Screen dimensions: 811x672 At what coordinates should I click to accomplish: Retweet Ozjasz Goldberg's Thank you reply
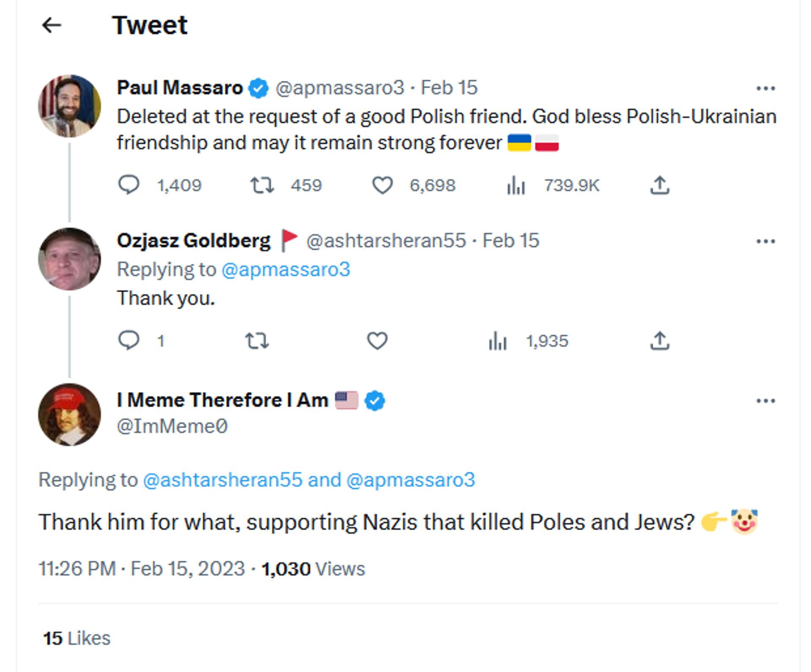click(257, 340)
